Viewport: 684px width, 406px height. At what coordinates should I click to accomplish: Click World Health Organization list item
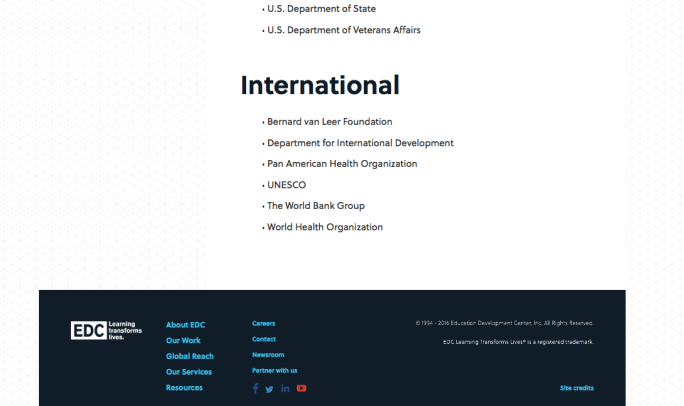click(x=325, y=227)
